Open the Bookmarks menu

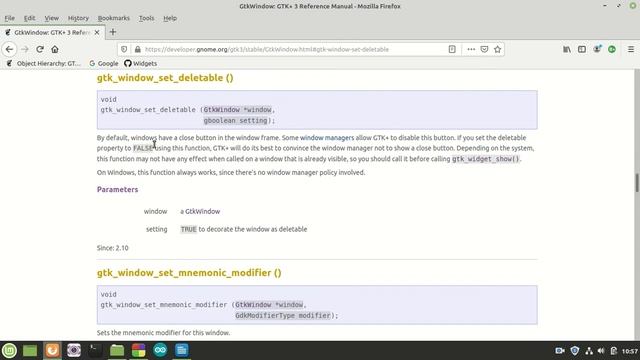(113, 18)
